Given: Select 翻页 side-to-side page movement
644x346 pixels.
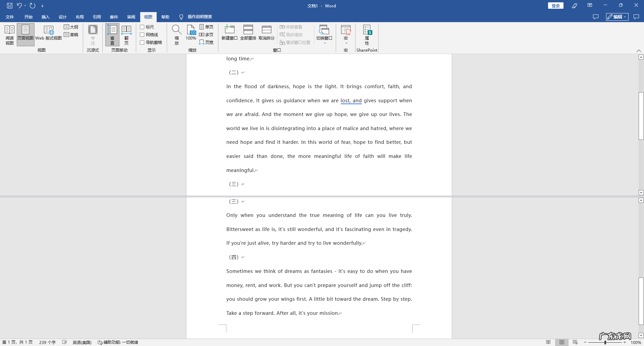Looking at the screenshot, I should click(x=126, y=35).
